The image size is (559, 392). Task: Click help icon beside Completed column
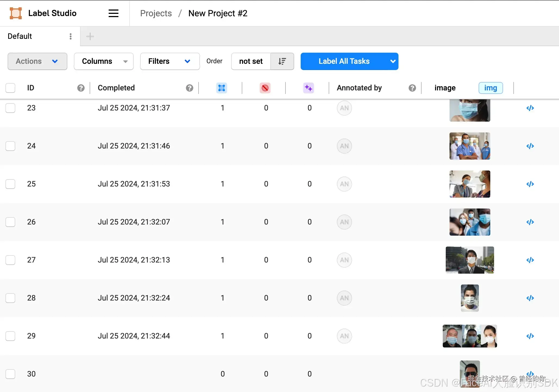click(x=190, y=88)
